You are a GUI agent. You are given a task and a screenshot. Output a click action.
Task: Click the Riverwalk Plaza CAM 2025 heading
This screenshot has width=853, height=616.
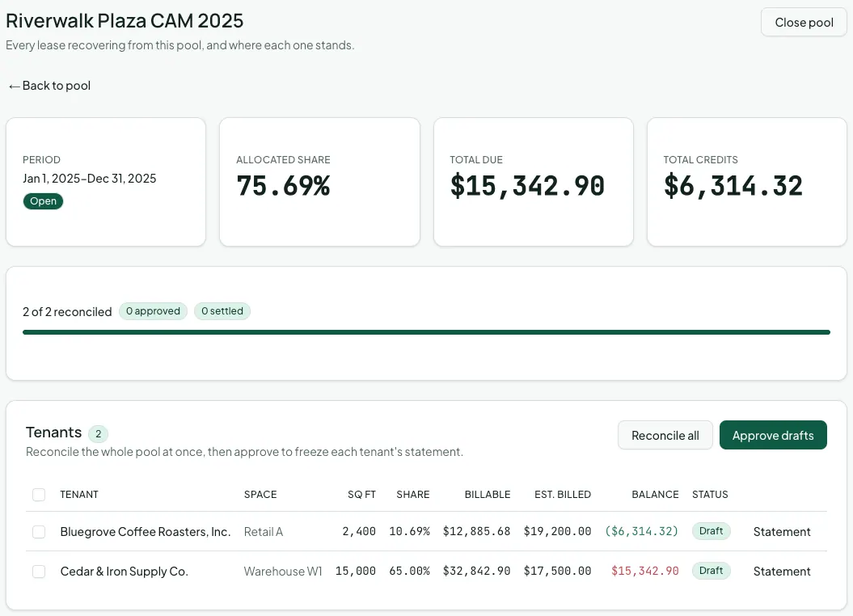[125, 21]
